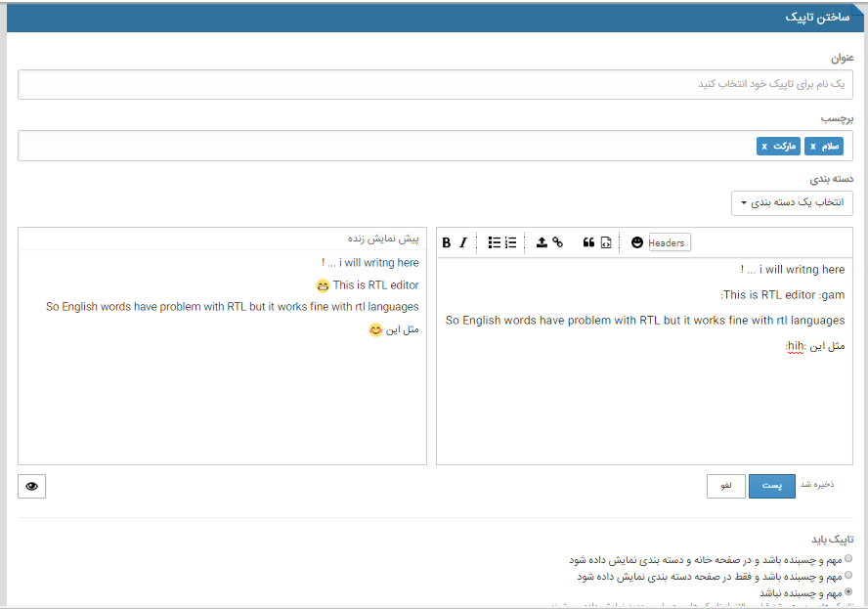Focus the برچسب tags input box
868x609 pixels.
(x=435, y=146)
